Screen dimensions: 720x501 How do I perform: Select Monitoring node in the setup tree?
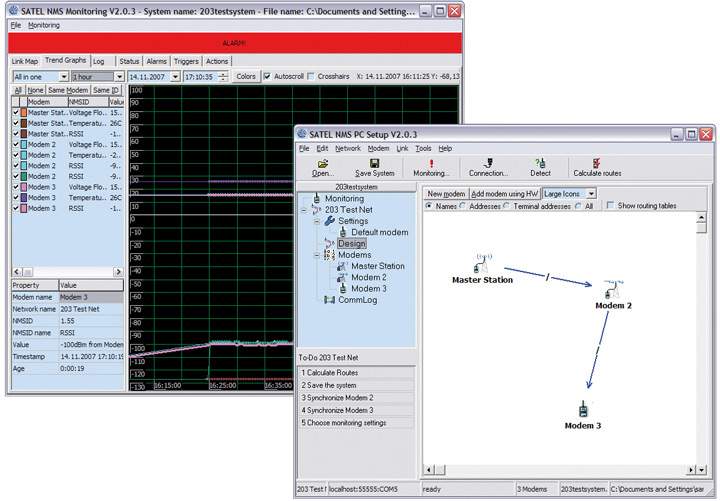pos(344,198)
